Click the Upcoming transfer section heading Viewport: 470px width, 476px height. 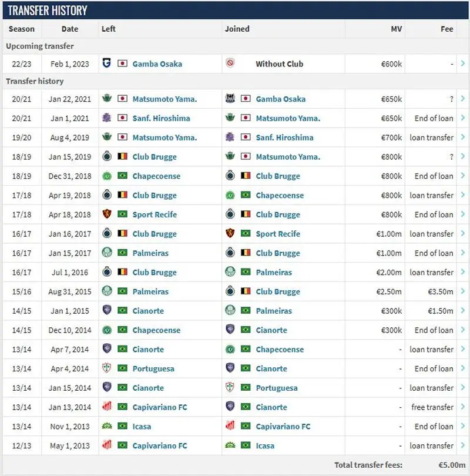click(40, 46)
